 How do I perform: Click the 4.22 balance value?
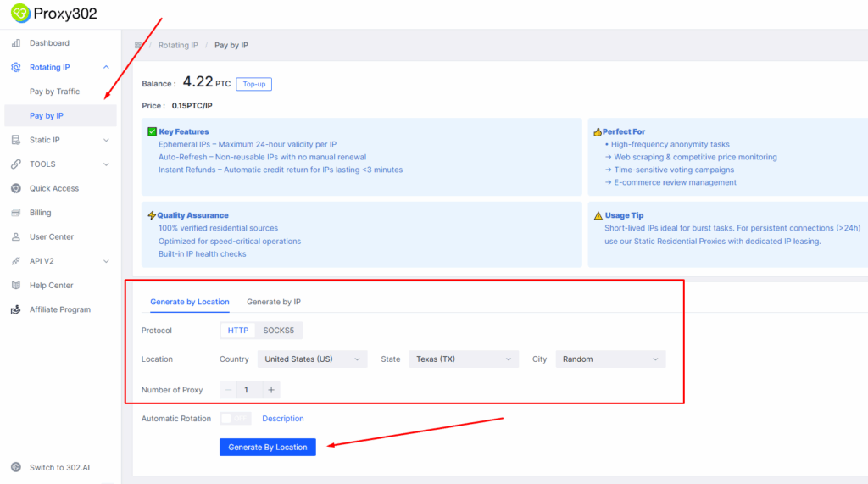point(198,81)
